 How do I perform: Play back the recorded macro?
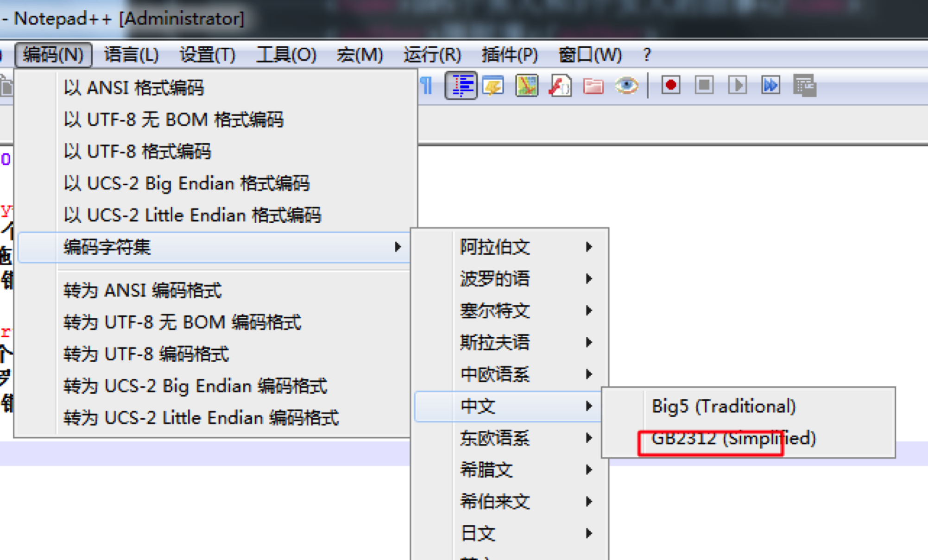(737, 85)
